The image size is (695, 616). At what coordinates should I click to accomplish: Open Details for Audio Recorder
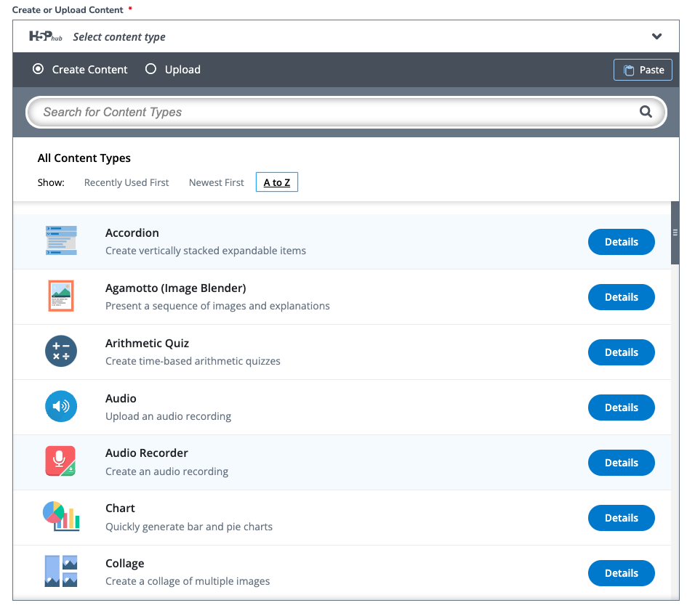622,463
